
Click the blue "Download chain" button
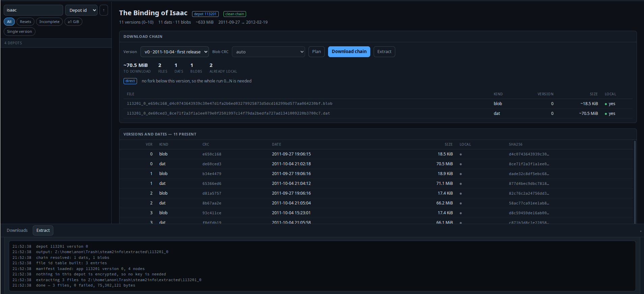point(349,52)
